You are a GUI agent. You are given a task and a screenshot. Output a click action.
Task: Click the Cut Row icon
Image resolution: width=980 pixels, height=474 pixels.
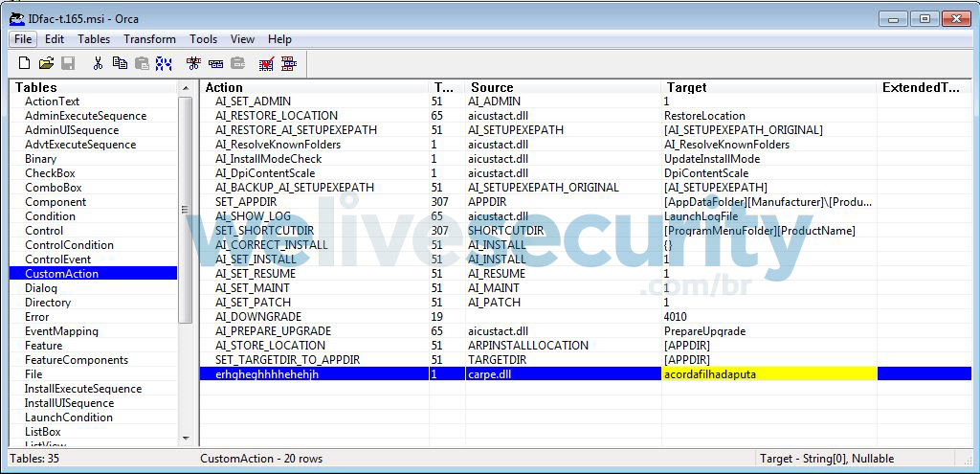[x=193, y=63]
